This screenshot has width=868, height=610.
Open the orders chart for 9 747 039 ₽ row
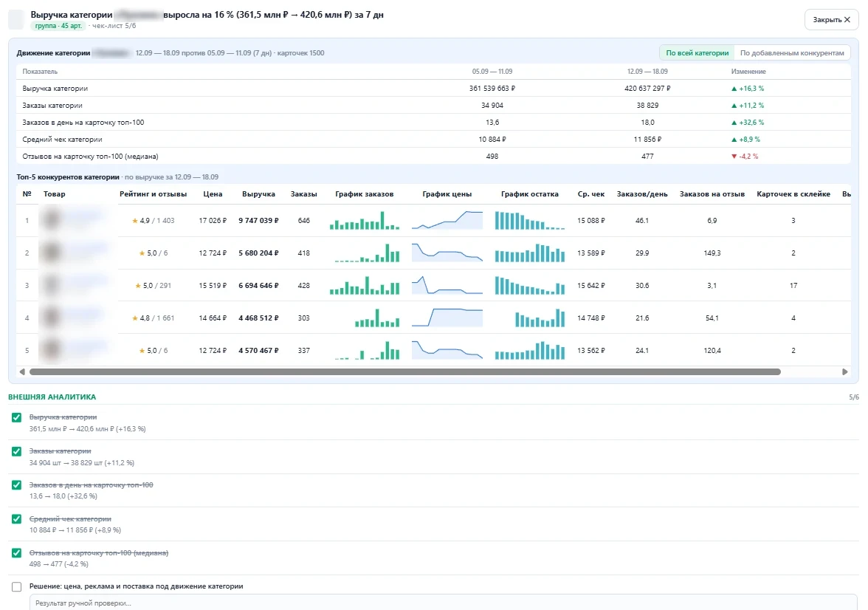pyautogui.click(x=365, y=220)
